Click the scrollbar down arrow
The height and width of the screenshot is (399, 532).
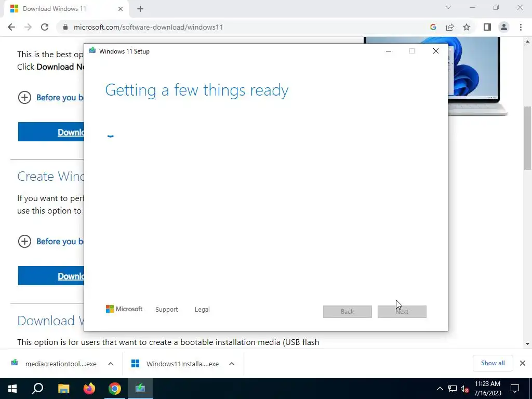[527, 344]
